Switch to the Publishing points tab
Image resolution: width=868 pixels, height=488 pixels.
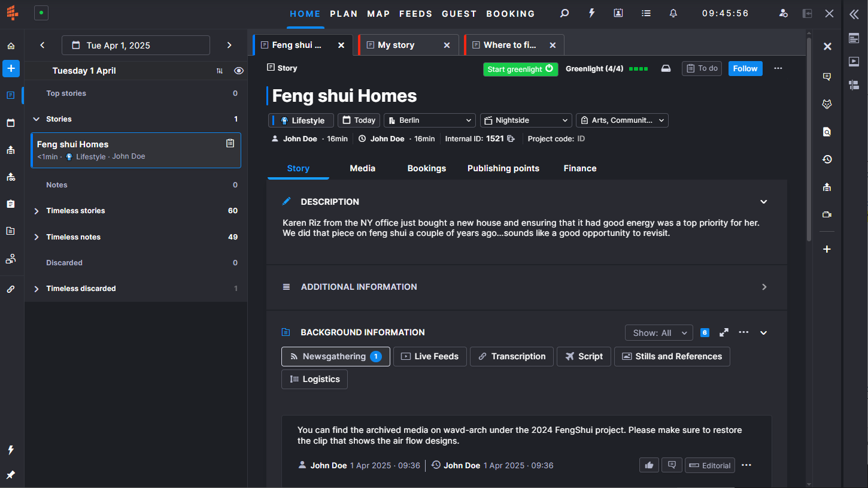(503, 168)
